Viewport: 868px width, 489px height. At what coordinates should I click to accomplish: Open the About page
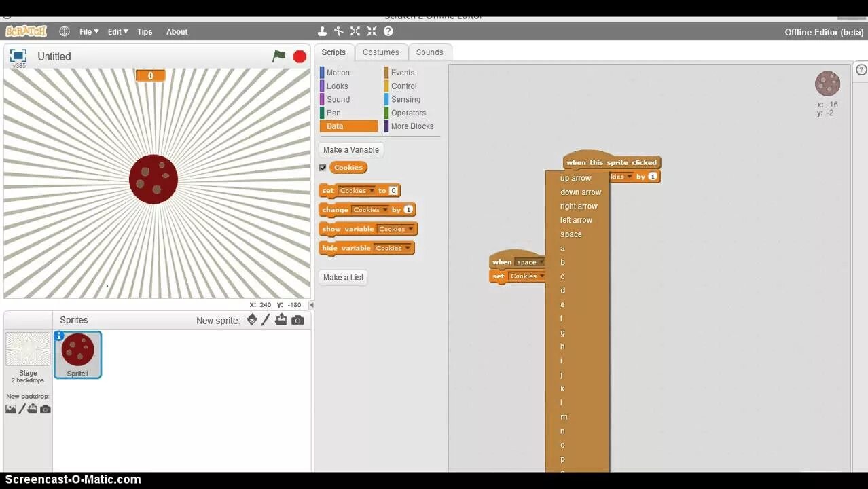177,31
